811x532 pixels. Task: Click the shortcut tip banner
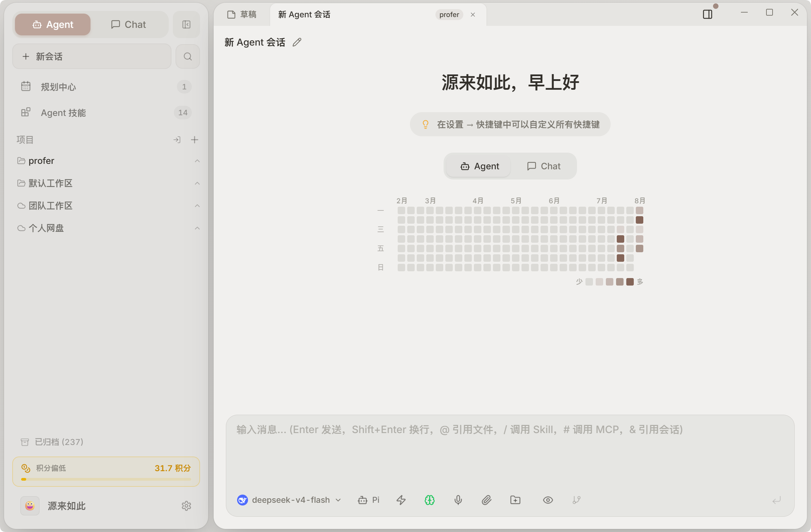click(510, 124)
